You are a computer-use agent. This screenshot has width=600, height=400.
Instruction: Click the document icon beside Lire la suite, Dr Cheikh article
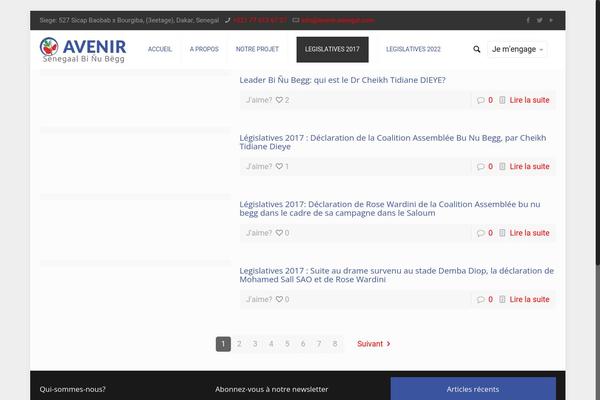(x=502, y=100)
